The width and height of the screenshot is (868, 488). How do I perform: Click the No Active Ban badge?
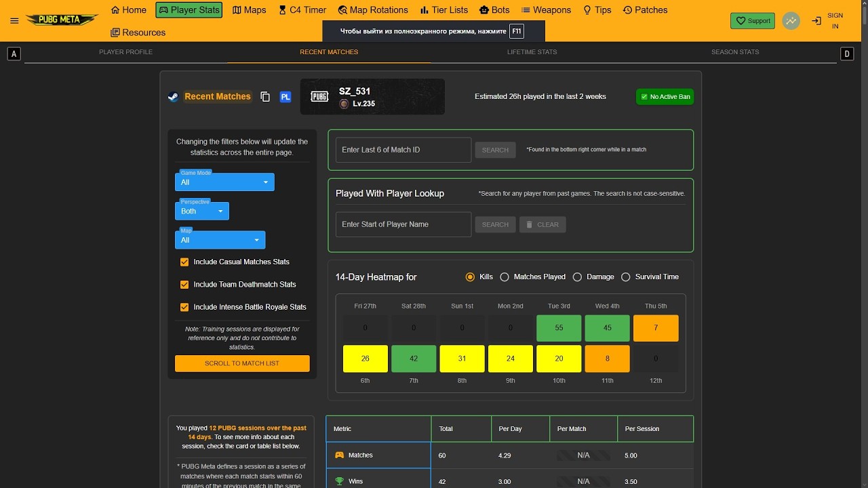pyautogui.click(x=665, y=97)
